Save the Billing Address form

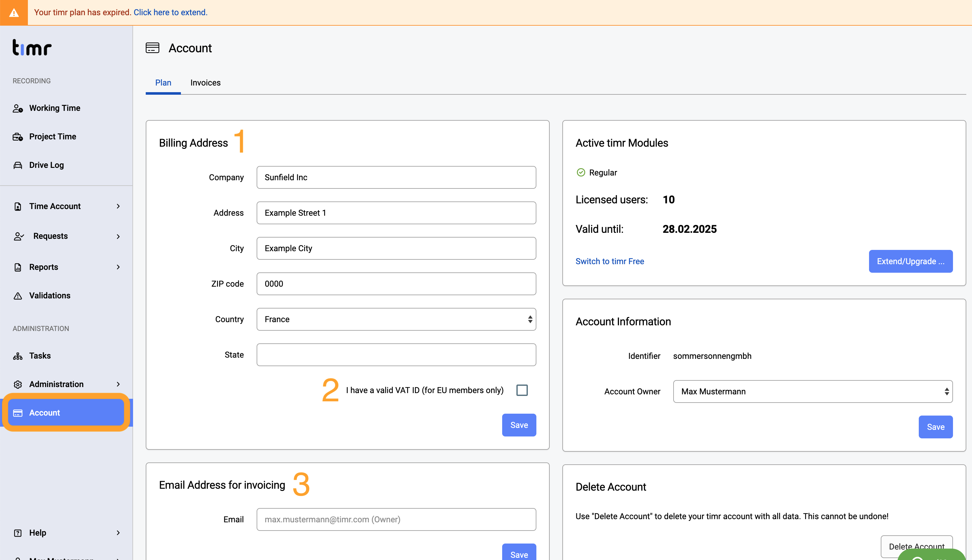[519, 425]
